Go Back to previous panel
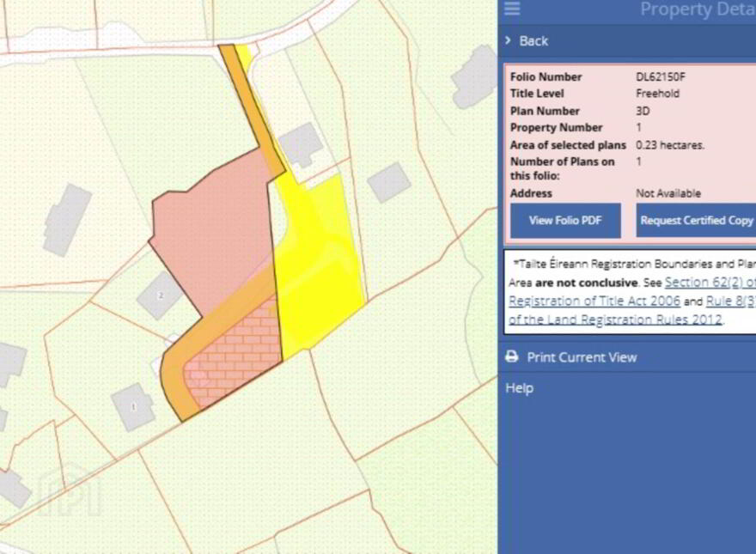This screenshot has height=554, width=756. pos(533,41)
